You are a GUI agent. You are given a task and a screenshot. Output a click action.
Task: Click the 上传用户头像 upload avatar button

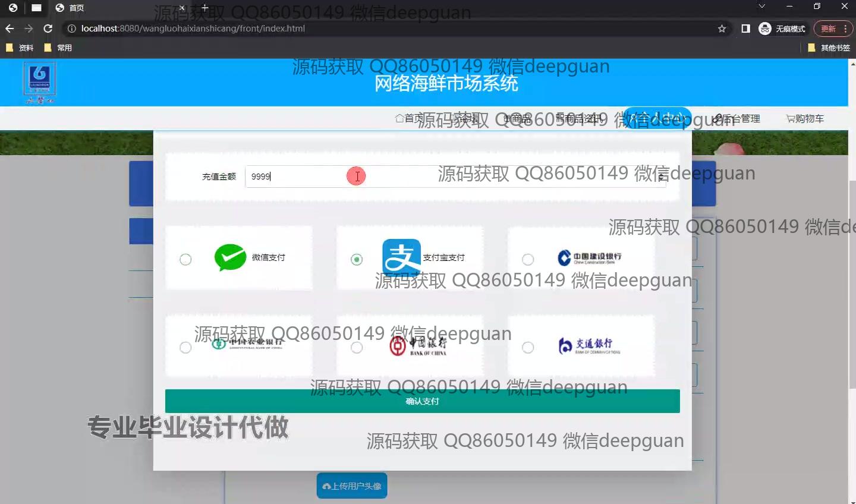[x=352, y=486]
